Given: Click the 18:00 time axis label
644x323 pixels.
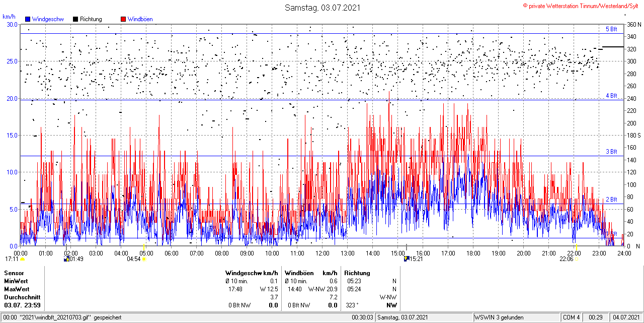Looking at the screenshot, I should click(473, 253).
